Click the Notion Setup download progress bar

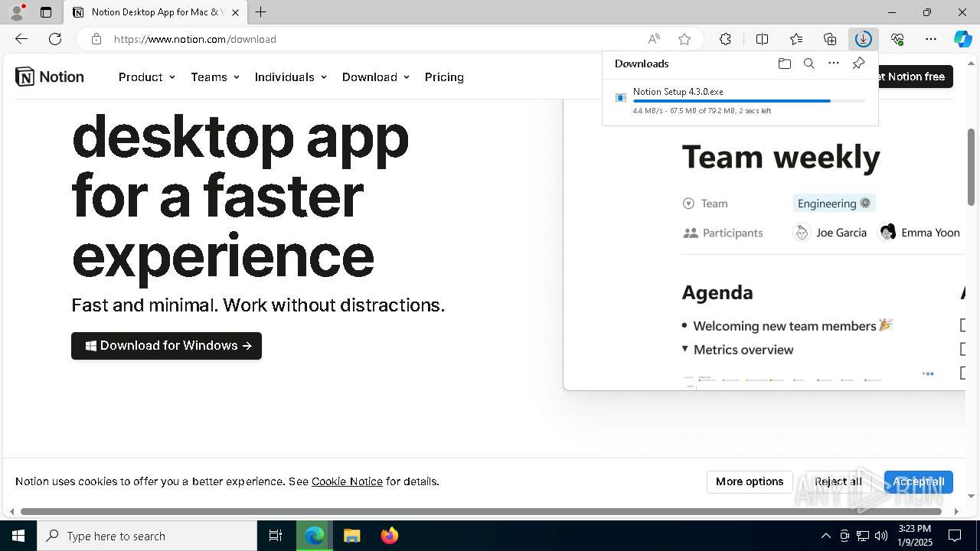tap(750, 101)
